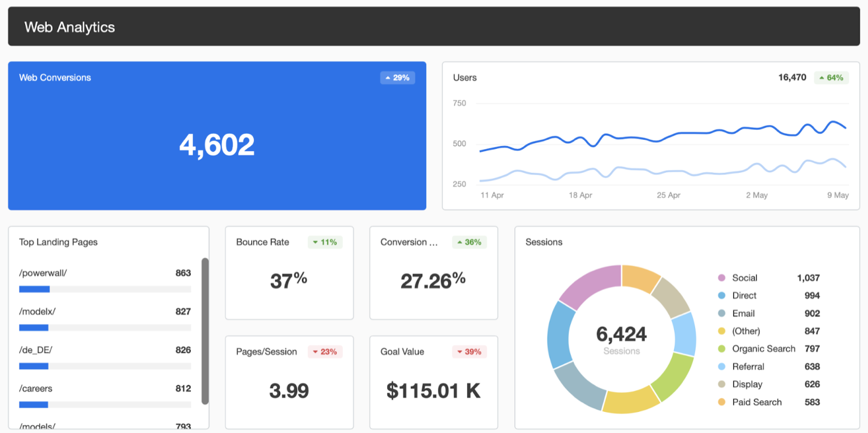This screenshot has width=868, height=433.
Task: Click the Goal Value card title
Action: coord(402,352)
